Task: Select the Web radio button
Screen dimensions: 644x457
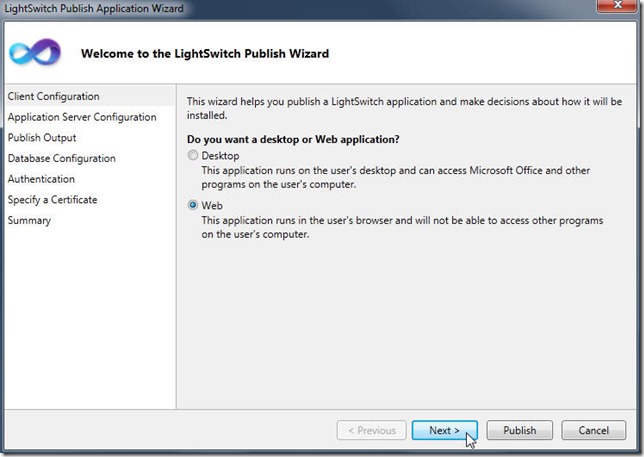Action: point(192,205)
